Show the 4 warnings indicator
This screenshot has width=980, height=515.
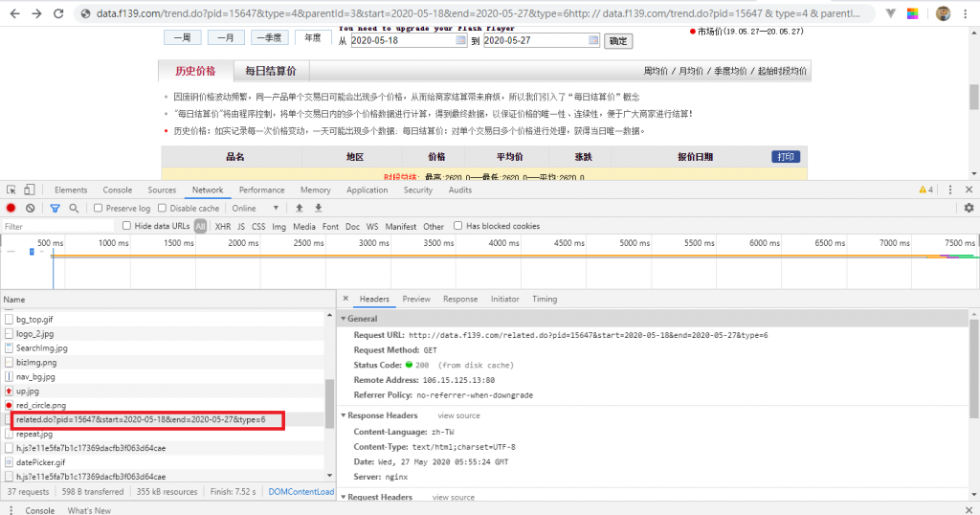pyautogui.click(x=925, y=190)
